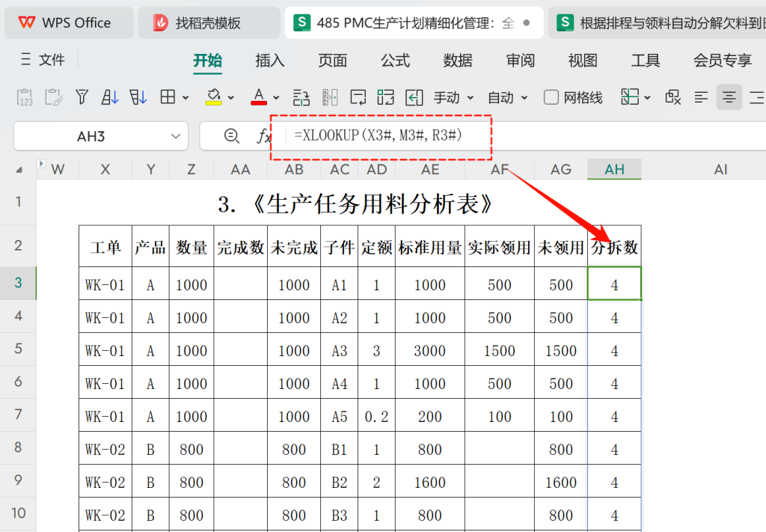766x532 pixels.
Task: Sort descending with the funnel-arrow icon
Action: (x=138, y=97)
